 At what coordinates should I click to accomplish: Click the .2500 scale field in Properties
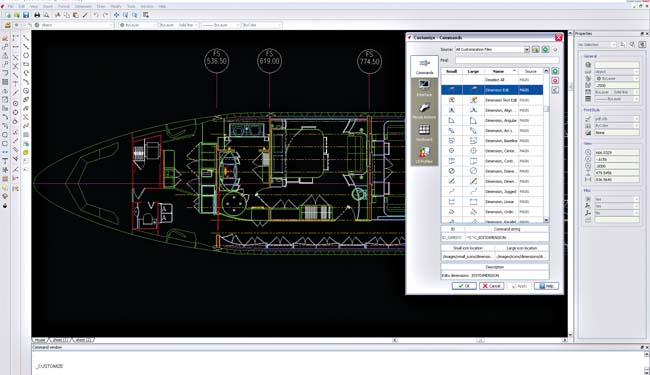617,85
